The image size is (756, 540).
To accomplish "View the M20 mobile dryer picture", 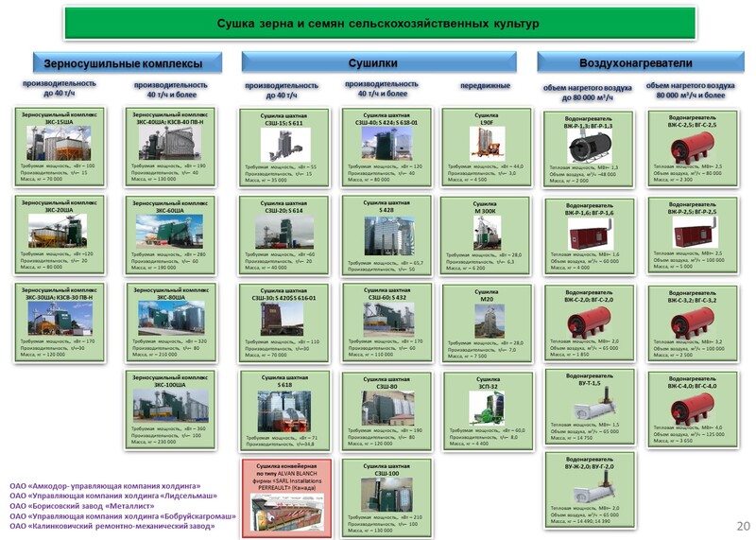I will coord(490,321).
